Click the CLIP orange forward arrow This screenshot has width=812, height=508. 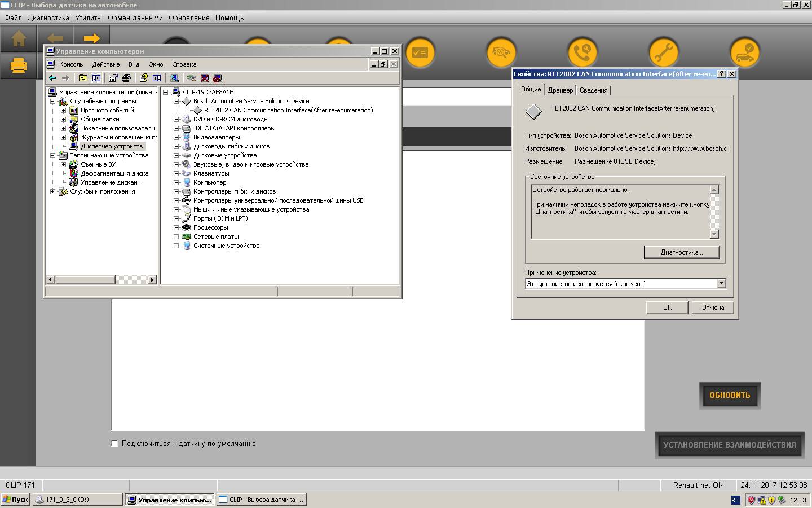[x=91, y=38]
